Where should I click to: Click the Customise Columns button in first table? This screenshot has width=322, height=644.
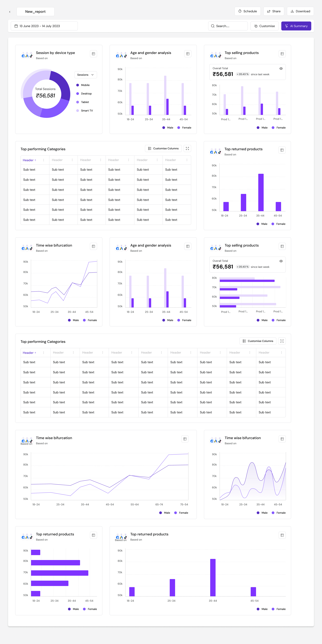[163, 148]
